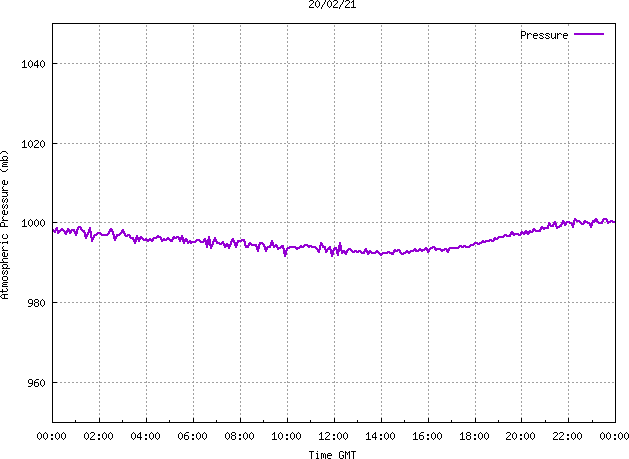
Task: Click the 06:00 time tick label
Action: point(193,436)
